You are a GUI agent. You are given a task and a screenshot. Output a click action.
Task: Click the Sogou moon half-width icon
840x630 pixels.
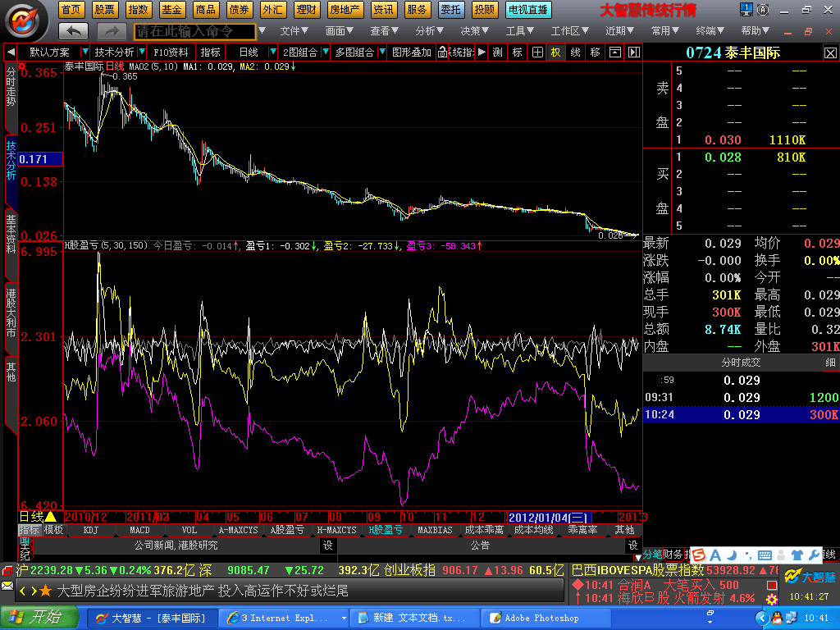pyautogui.click(x=732, y=555)
